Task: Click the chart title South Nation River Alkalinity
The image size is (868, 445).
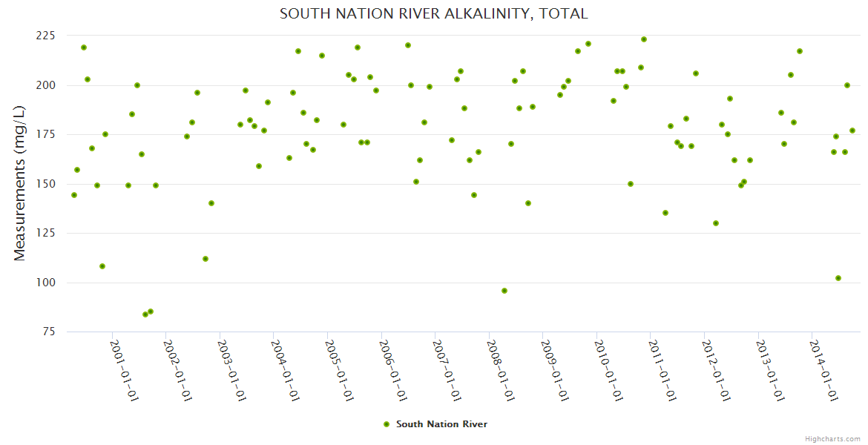Action: (x=434, y=13)
